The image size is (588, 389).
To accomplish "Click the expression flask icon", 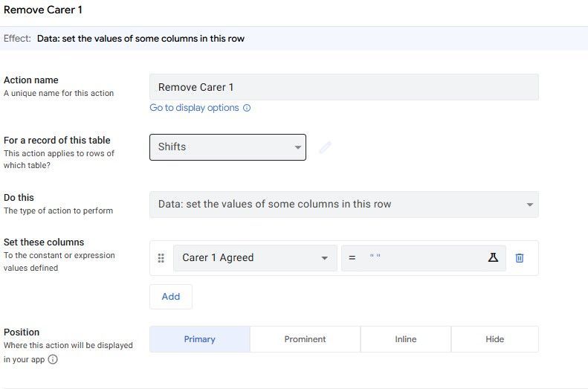I will 493,257.
